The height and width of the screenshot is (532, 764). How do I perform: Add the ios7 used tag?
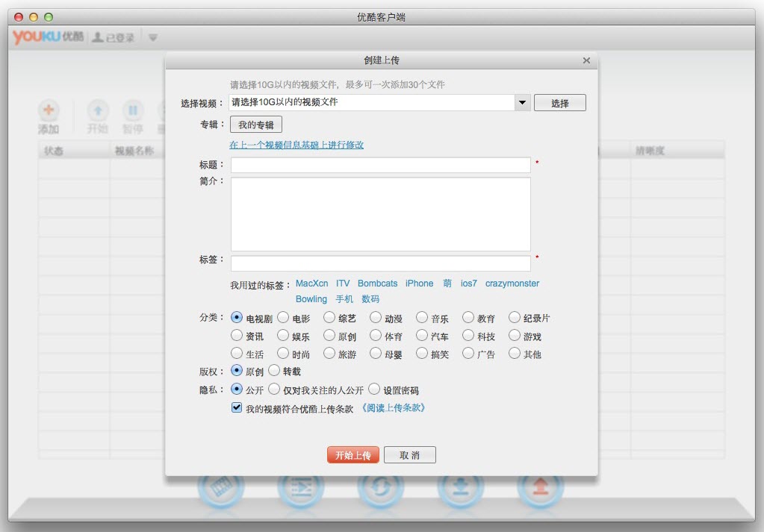pos(469,284)
